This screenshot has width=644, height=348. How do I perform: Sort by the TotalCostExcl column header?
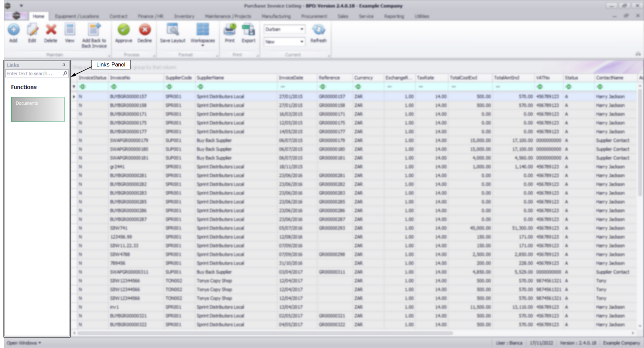[x=470, y=78]
